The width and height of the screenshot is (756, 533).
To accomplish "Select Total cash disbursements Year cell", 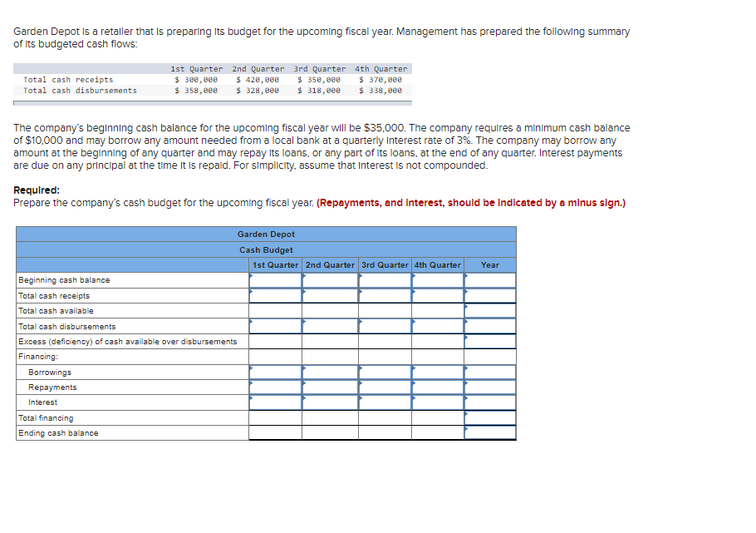I will pyautogui.click(x=490, y=326).
